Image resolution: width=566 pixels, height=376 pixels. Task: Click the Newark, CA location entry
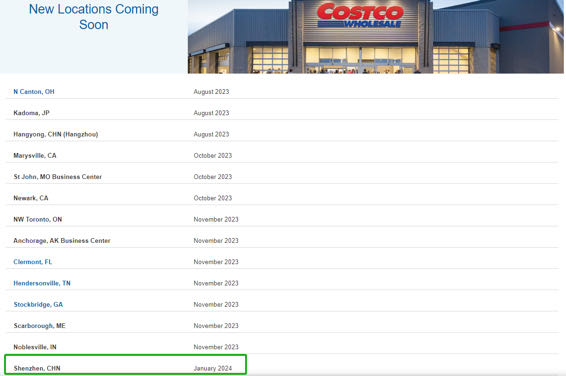(31, 198)
